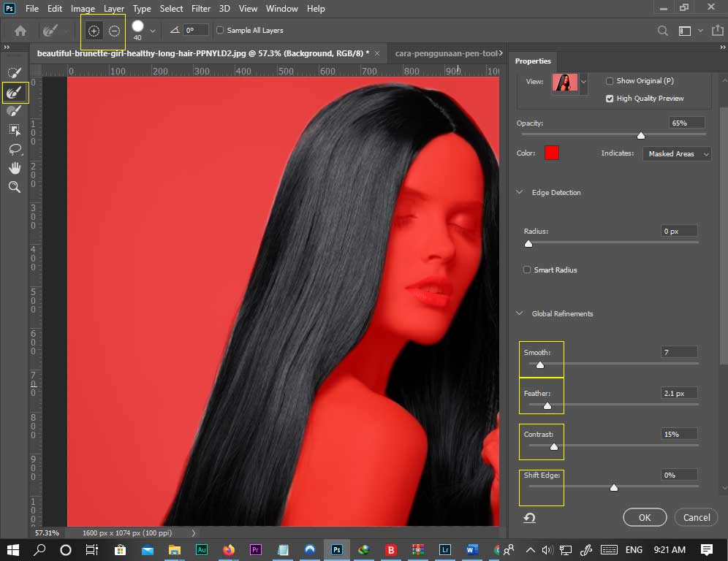Open Firefox from taskbar
The image size is (728, 561).
(229, 550)
